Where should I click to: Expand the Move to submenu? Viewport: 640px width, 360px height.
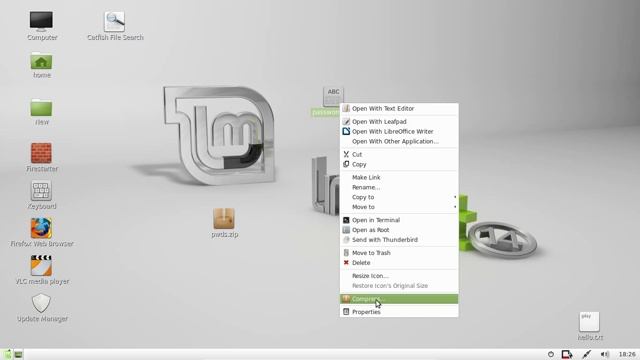coord(399,207)
